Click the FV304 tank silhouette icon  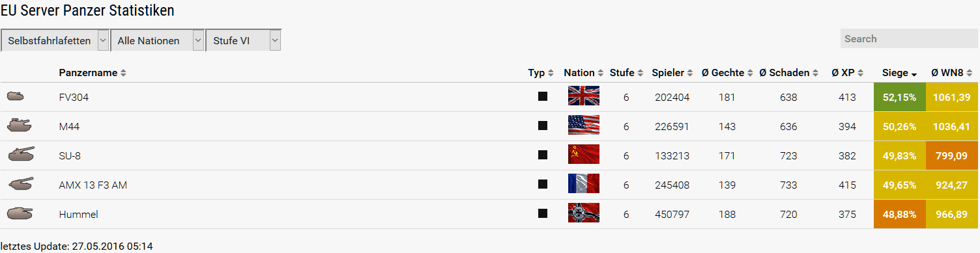coord(16,97)
